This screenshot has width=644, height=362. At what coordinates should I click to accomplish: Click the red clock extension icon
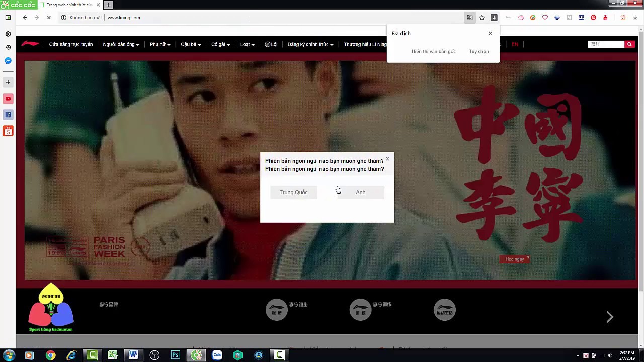click(593, 17)
